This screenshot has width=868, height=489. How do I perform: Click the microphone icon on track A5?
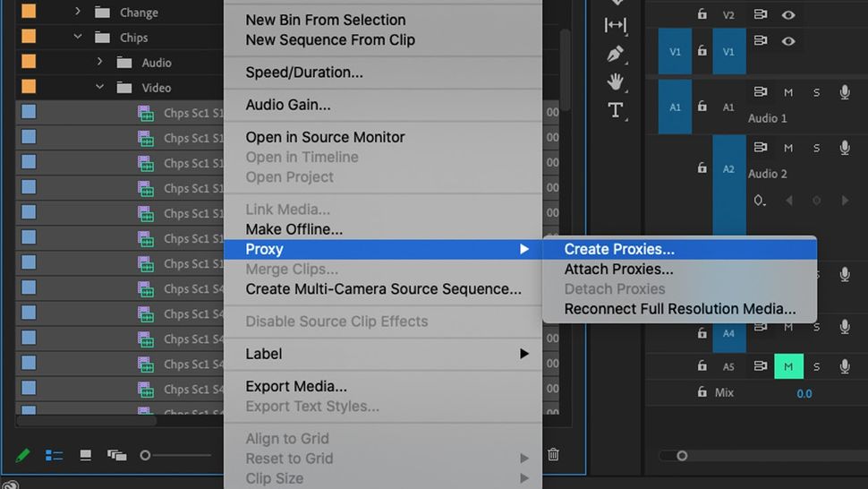[x=845, y=366]
